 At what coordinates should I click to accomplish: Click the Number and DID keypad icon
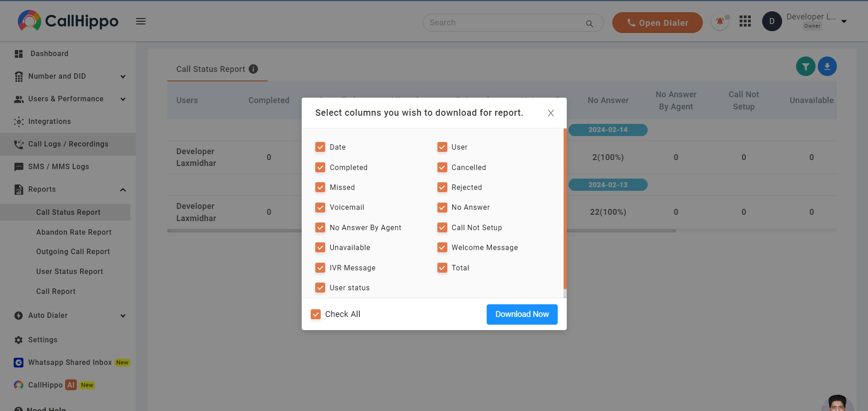(x=19, y=76)
